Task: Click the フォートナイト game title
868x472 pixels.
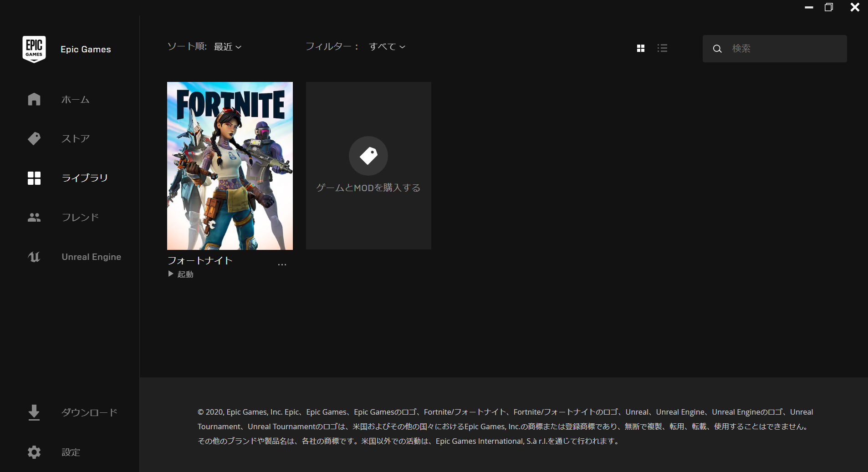Action: [x=200, y=260]
